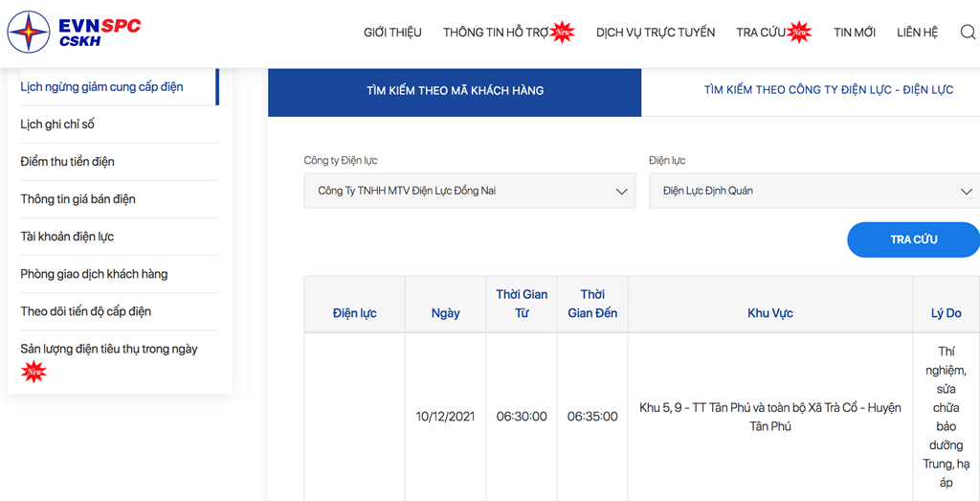
Task: Open the search magnifier icon
Action: 968,32
